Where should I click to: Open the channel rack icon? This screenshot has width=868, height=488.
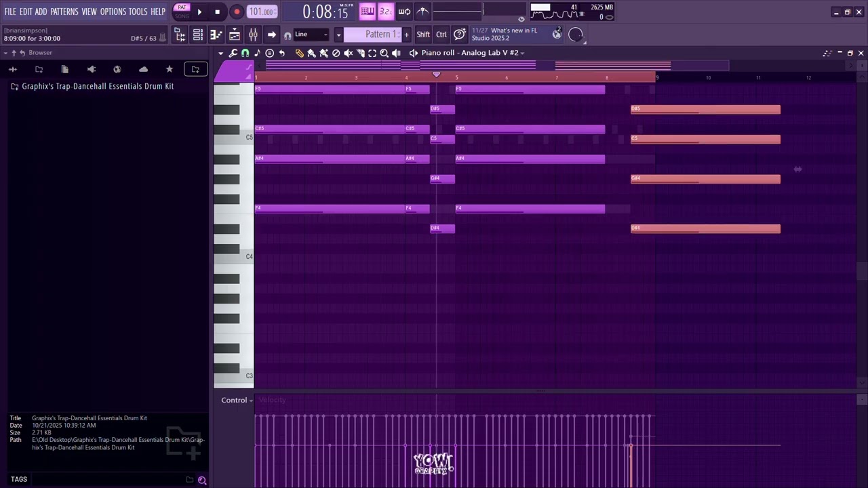click(x=198, y=34)
